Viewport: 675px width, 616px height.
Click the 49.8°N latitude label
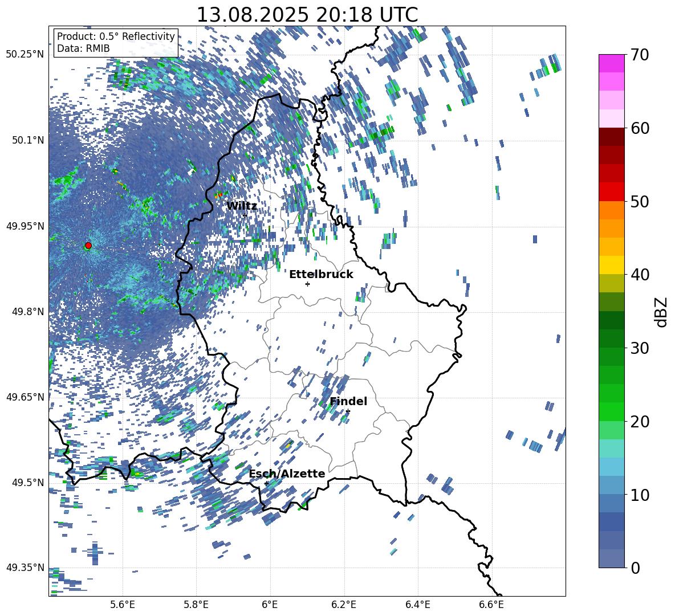coord(28,312)
